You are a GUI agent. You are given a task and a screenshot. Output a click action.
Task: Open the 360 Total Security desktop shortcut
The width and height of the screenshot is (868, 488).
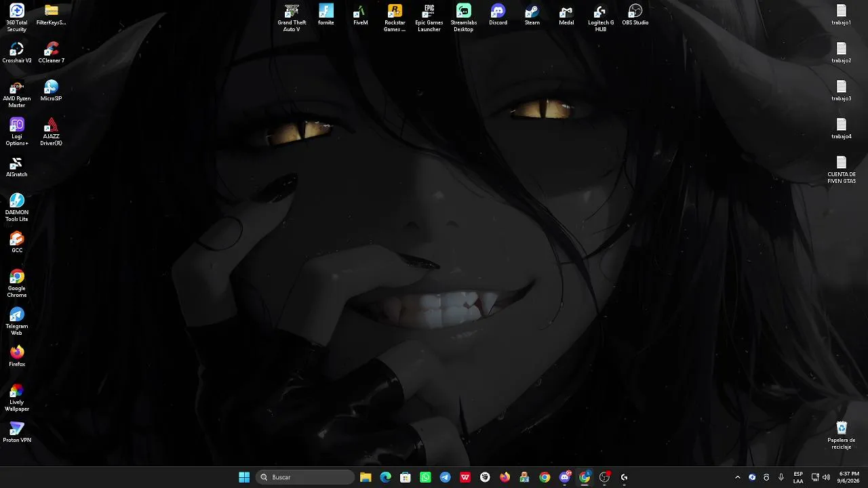click(17, 18)
